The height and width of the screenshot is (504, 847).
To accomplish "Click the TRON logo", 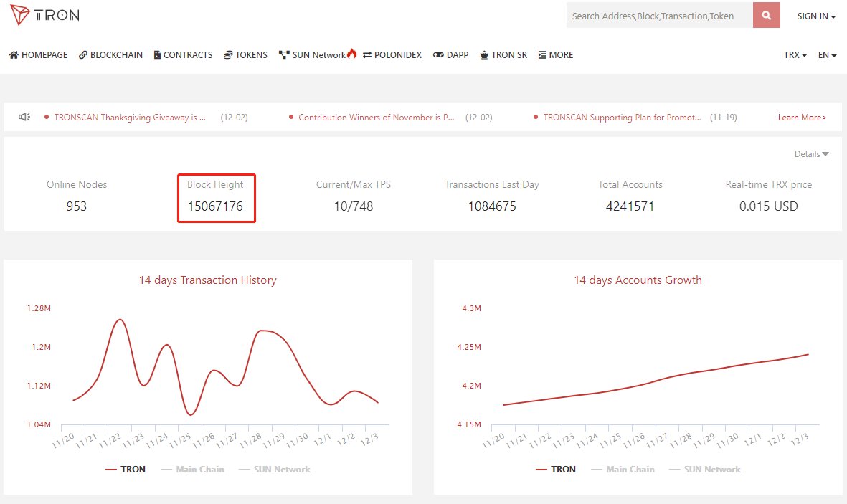I will pos(45,15).
